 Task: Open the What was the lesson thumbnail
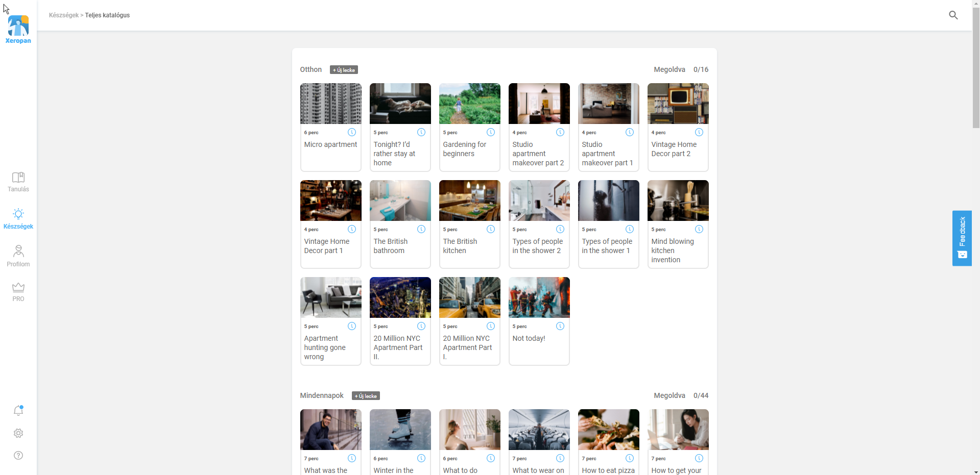331,430
